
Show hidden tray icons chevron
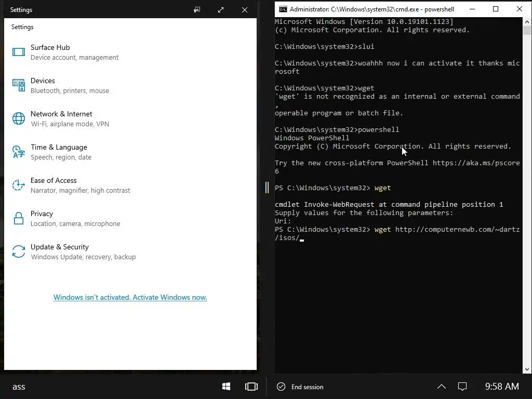coord(442,387)
